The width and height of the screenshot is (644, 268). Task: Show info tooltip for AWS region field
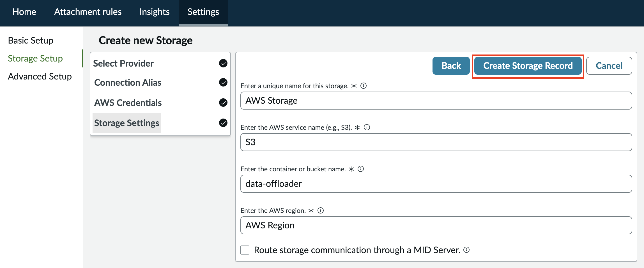[x=321, y=210]
